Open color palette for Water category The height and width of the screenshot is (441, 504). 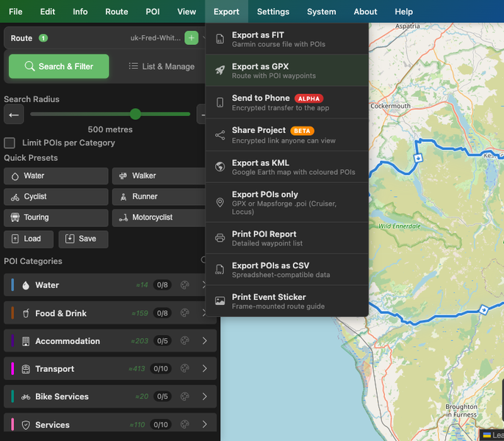185,285
